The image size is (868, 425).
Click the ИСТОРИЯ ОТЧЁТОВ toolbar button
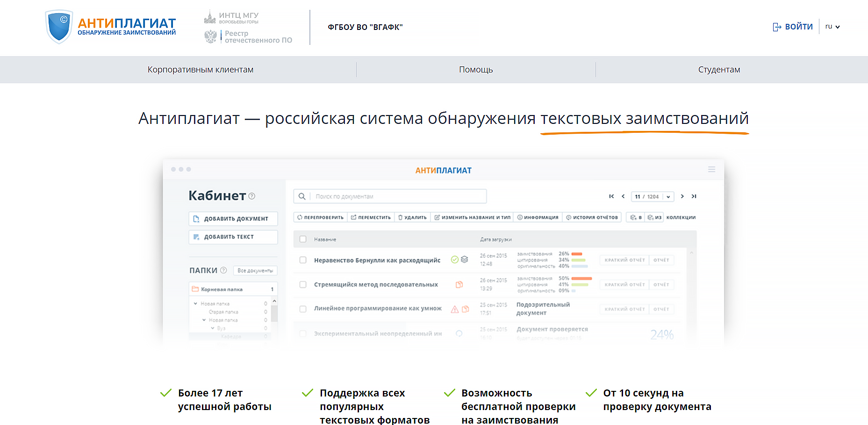click(x=592, y=217)
